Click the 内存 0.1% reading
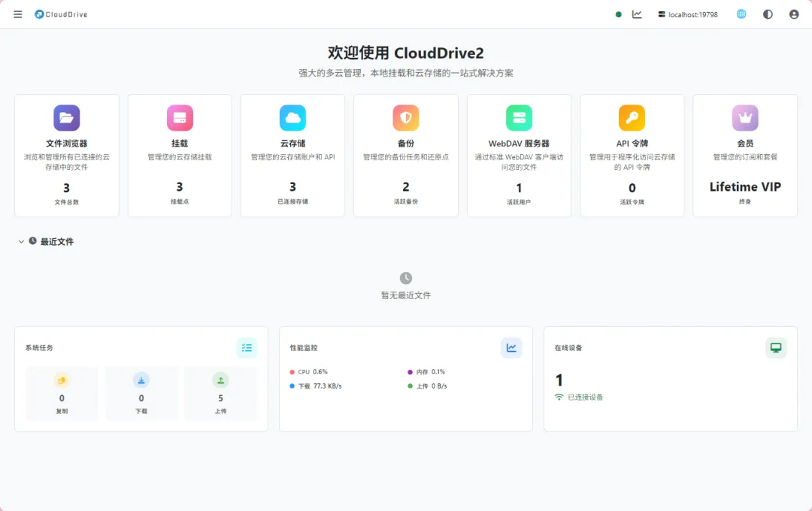This screenshot has height=511, width=812. (x=426, y=372)
